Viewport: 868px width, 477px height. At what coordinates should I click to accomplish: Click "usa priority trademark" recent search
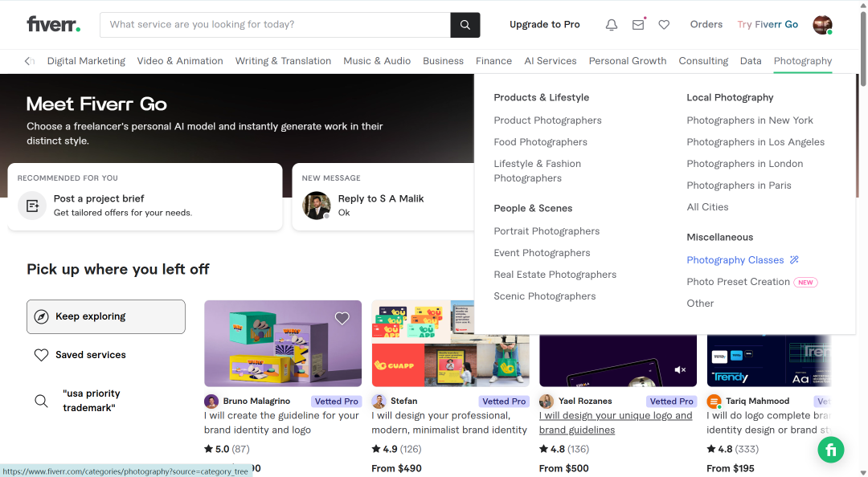tap(92, 401)
